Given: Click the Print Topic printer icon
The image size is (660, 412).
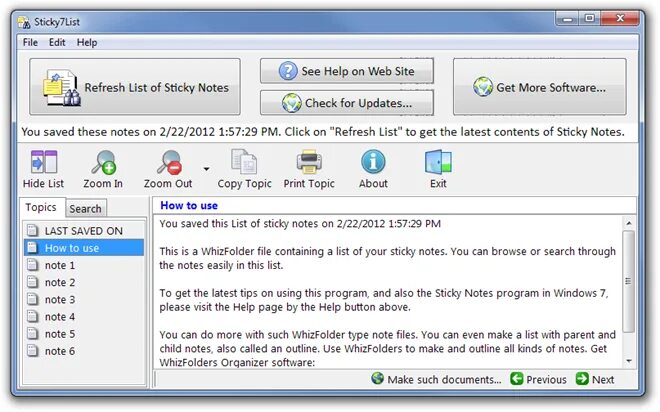Looking at the screenshot, I should click(x=309, y=162).
